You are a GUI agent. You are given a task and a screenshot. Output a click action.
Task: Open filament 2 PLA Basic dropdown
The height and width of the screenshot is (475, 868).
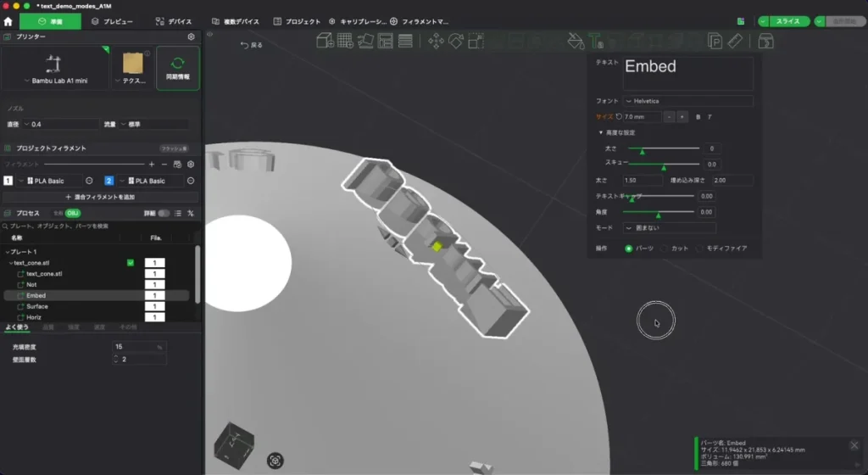pyautogui.click(x=149, y=181)
